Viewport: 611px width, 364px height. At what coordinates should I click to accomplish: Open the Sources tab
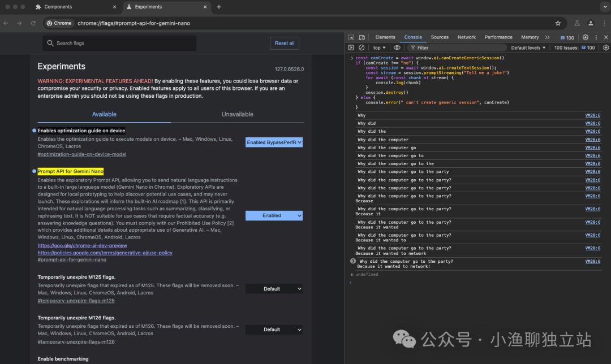click(x=440, y=37)
